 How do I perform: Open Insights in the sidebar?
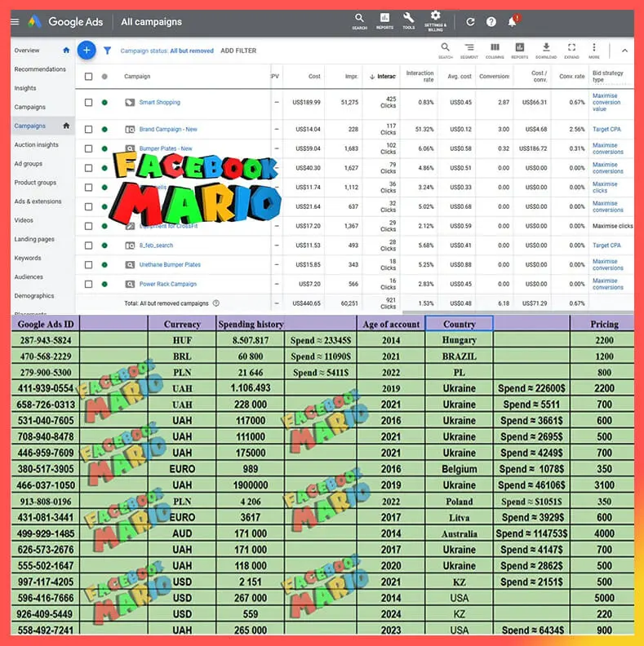25,88
